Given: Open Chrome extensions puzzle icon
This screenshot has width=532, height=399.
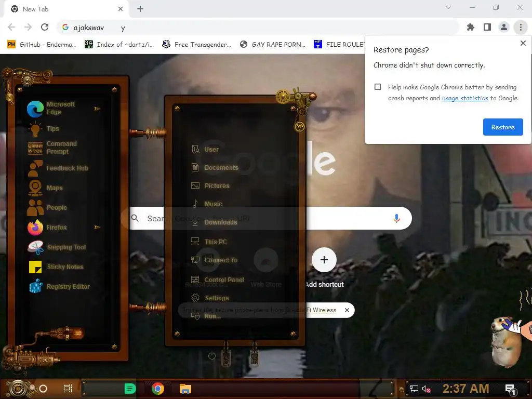Looking at the screenshot, I should point(471,27).
